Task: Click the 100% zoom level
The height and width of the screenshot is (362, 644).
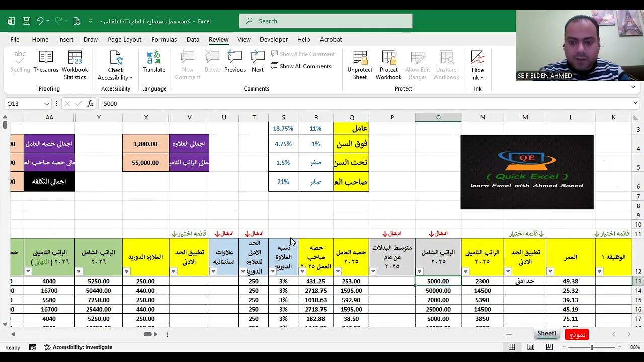Action: (x=633, y=347)
